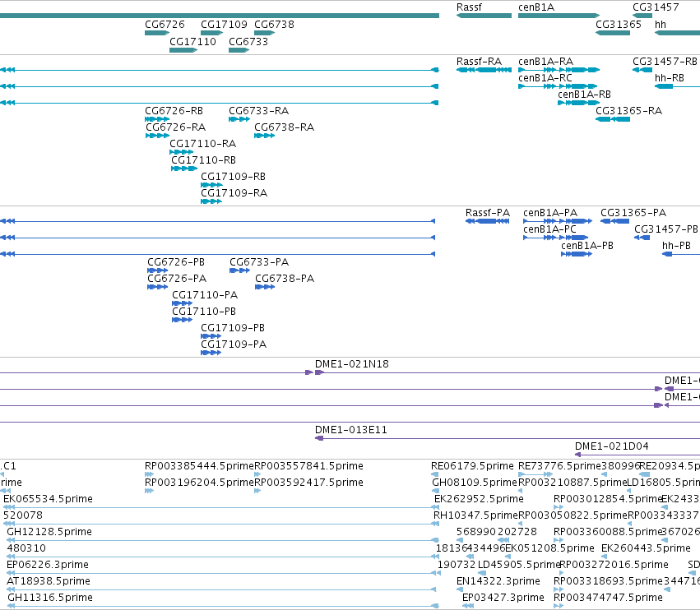Click the CG6733 gene glyph
This screenshot has height=610, width=700.
coord(239,50)
